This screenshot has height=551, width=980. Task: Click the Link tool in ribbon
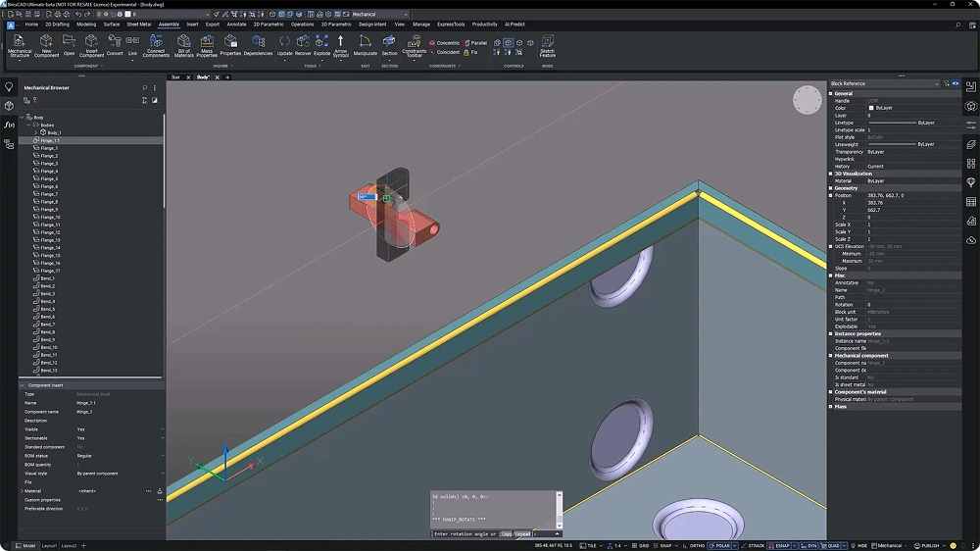click(132, 45)
